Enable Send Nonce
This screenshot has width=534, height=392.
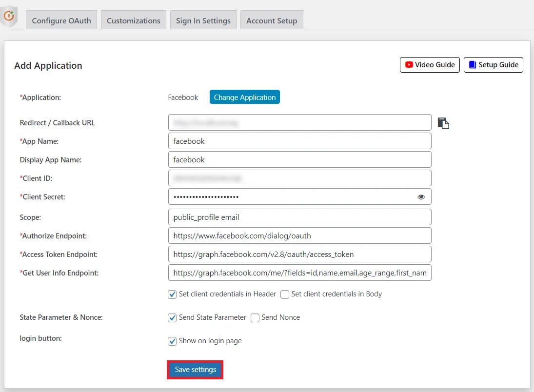coord(255,317)
